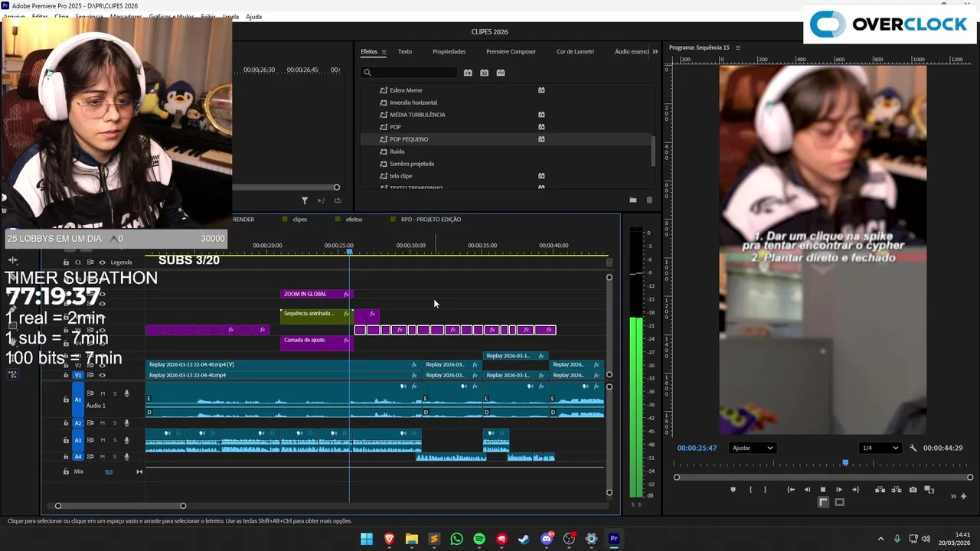Toggle track lock on A4
Viewport: 980px width, 551px height.
[66, 457]
